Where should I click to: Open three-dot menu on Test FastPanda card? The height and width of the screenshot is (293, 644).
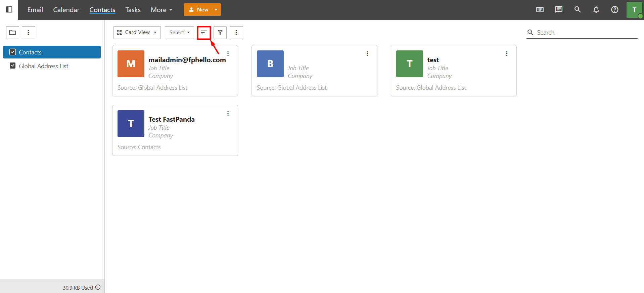click(x=228, y=114)
